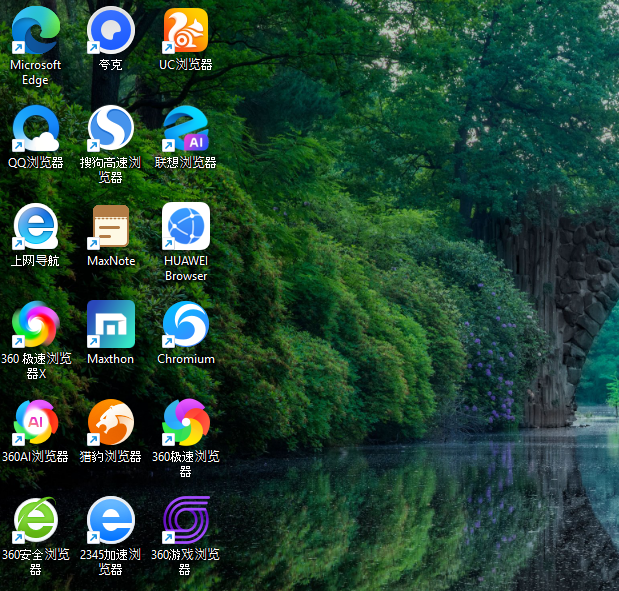Click the Maxthon browser icon
Viewport: 619px width, 591px height.
[x=111, y=324]
